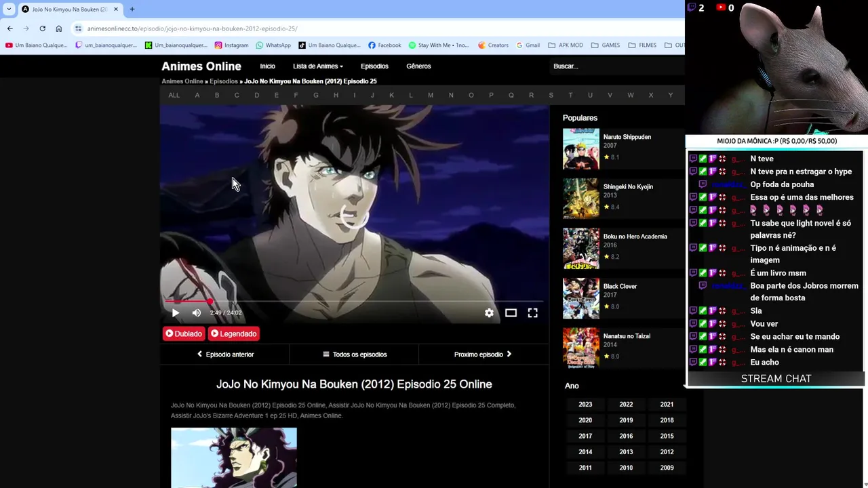Image resolution: width=868 pixels, height=488 pixels.
Task: Filter by year 2009
Action: [x=667, y=468]
